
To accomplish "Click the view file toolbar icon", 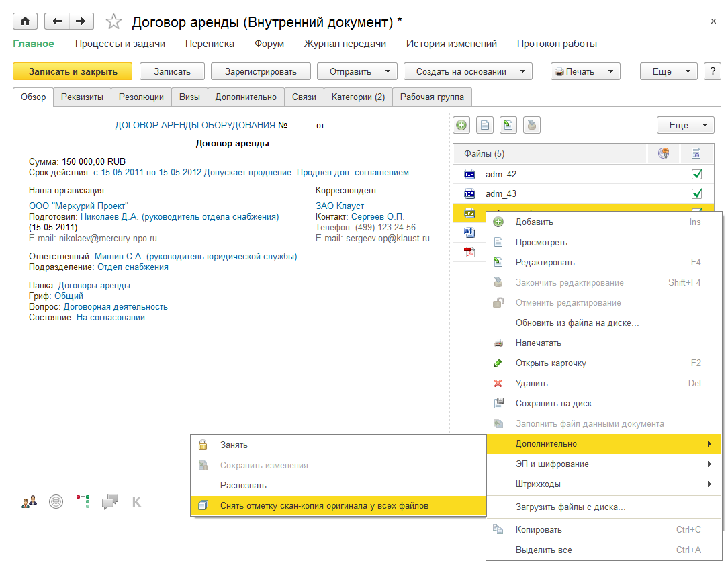I will pos(485,125).
